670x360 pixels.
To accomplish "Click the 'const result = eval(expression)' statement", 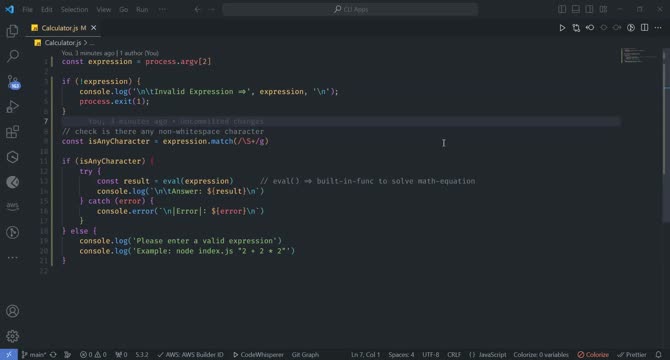I will tap(165, 181).
